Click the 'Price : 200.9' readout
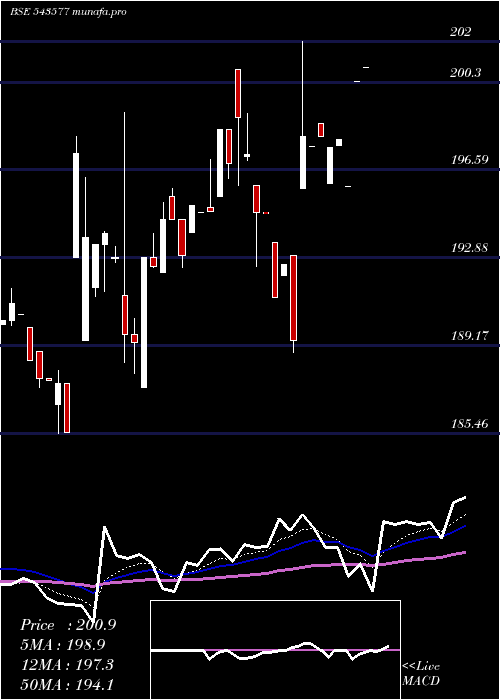 pyautogui.click(x=68, y=625)
